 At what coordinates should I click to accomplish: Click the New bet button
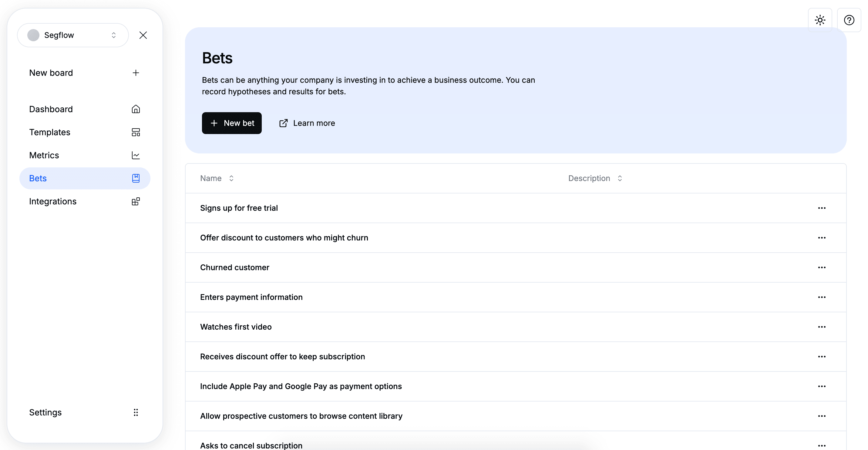[x=232, y=123]
